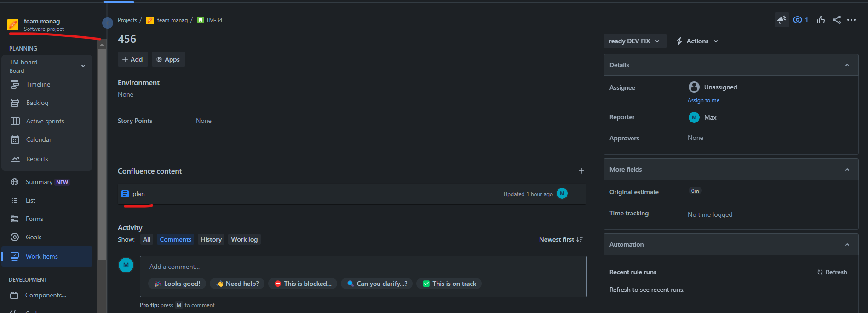Open Backlog in the sidebar
The width and height of the screenshot is (868, 313).
point(37,103)
